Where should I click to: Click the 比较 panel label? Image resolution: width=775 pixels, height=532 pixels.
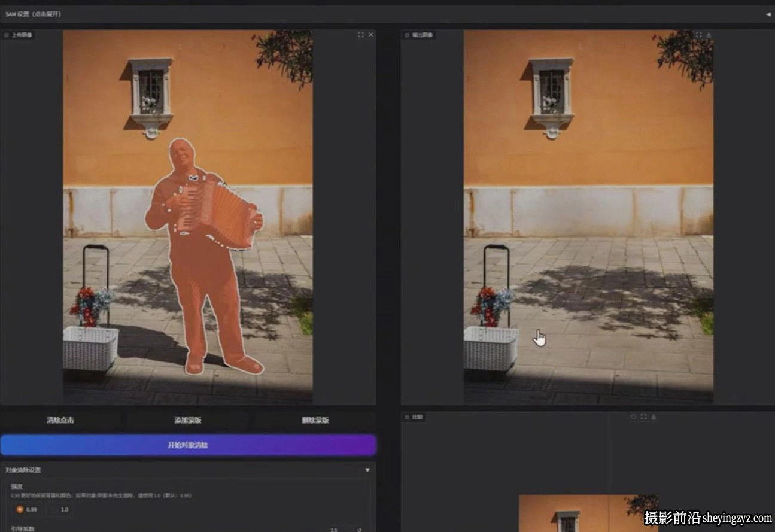coord(414,417)
